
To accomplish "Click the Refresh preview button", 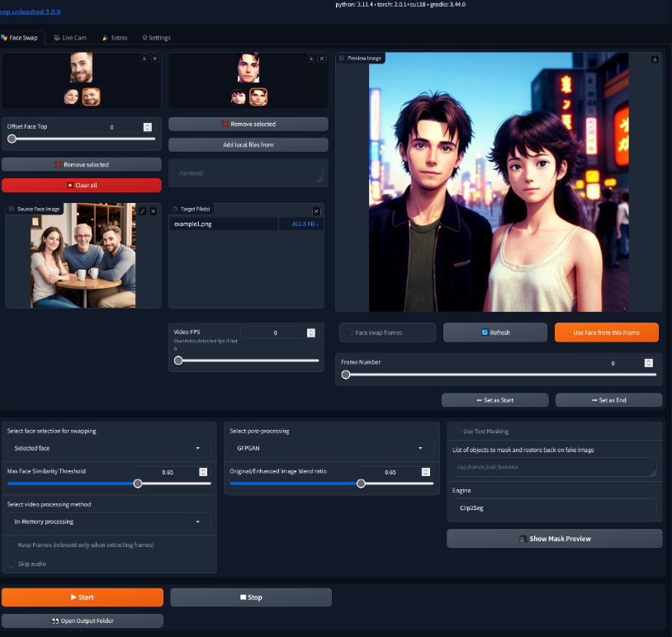I will [x=495, y=333].
